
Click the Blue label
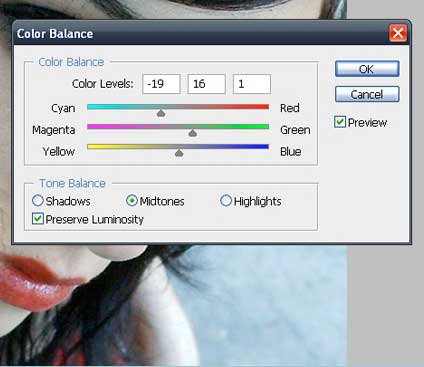point(291,152)
